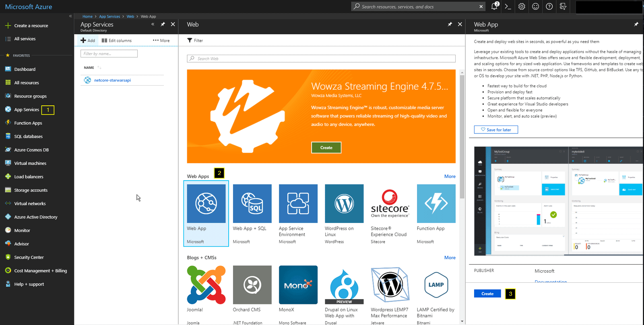The image size is (644, 325).
Task: Choose the WordPress on Linux tile
Action: click(344, 214)
